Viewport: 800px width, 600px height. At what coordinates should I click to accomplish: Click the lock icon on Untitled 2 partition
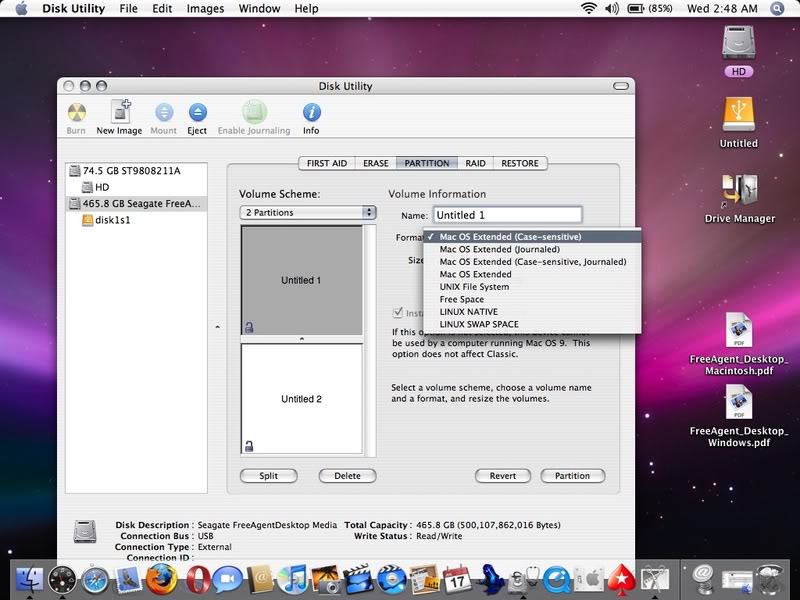[249, 446]
